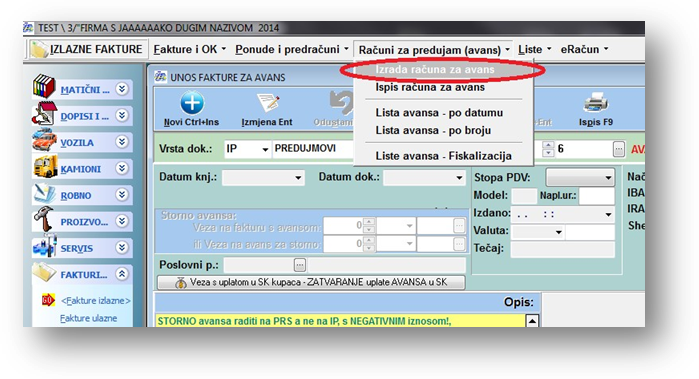
Task: Click the Novi Ctrl+Ins plus icon
Action: point(192,103)
